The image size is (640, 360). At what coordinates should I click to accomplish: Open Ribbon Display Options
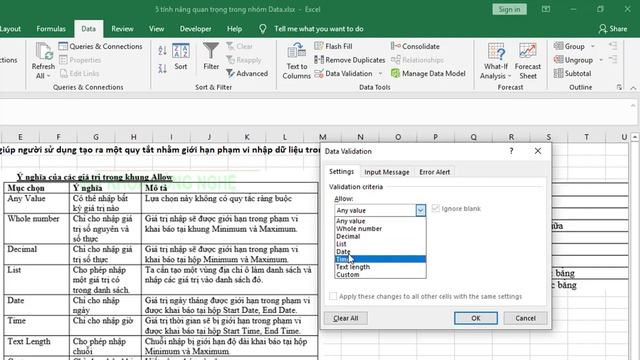tap(546, 9)
